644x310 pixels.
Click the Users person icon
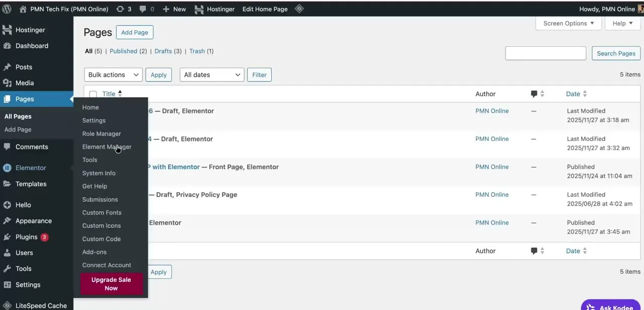(7, 253)
